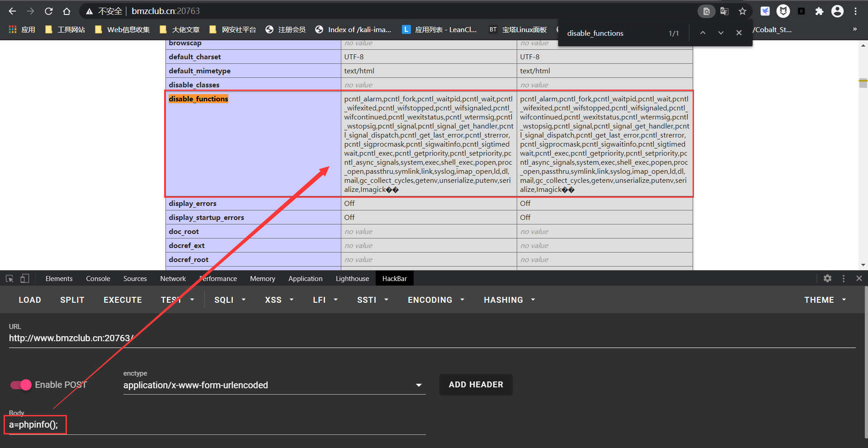This screenshot has height=448, width=868.
Task: Open the Chrome three-dot menu
Action: click(x=855, y=11)
